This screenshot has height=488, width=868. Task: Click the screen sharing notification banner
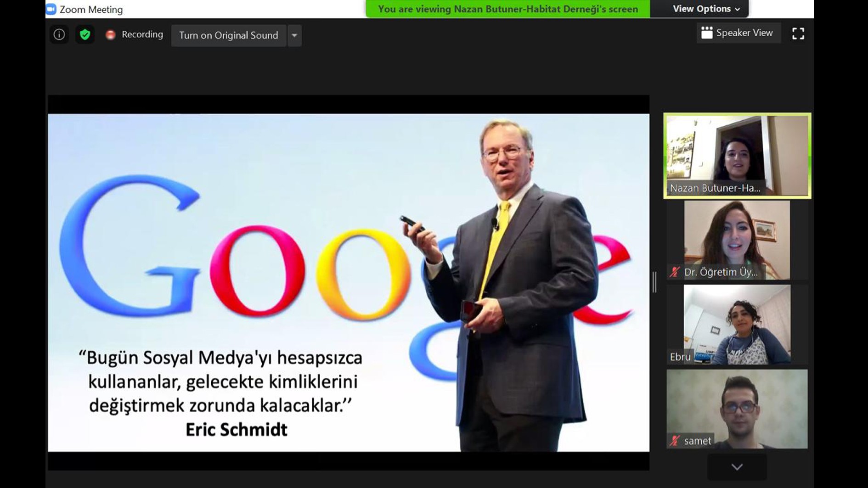click(x=508, y=9)
